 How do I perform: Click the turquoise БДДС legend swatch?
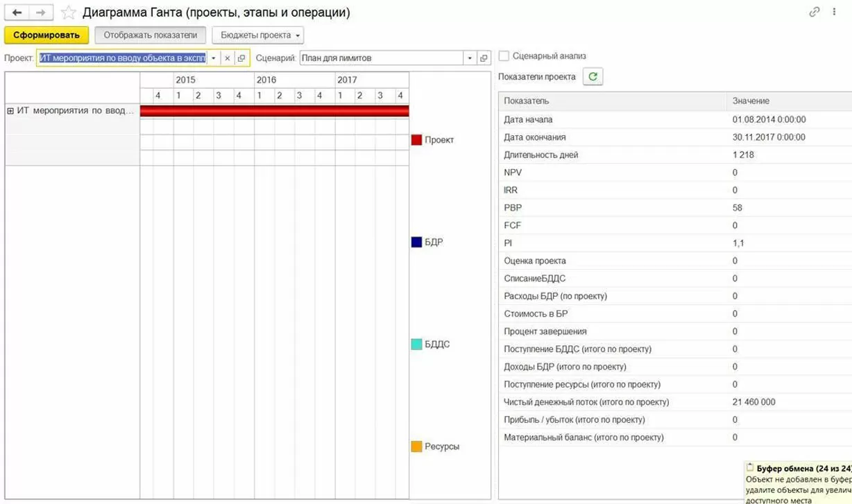[x=416, y=344]
